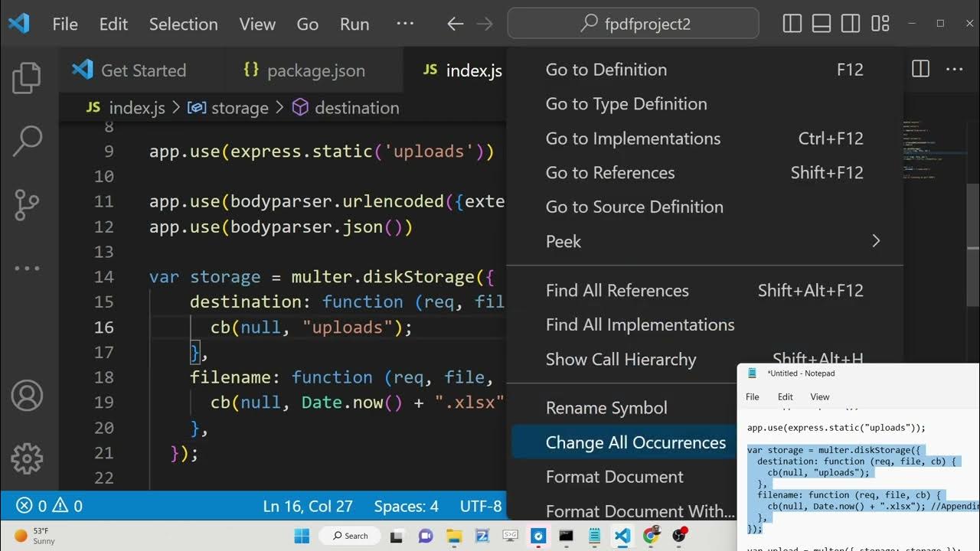Click Spaces: 4 indentation setting

click(x=406, y=506)
